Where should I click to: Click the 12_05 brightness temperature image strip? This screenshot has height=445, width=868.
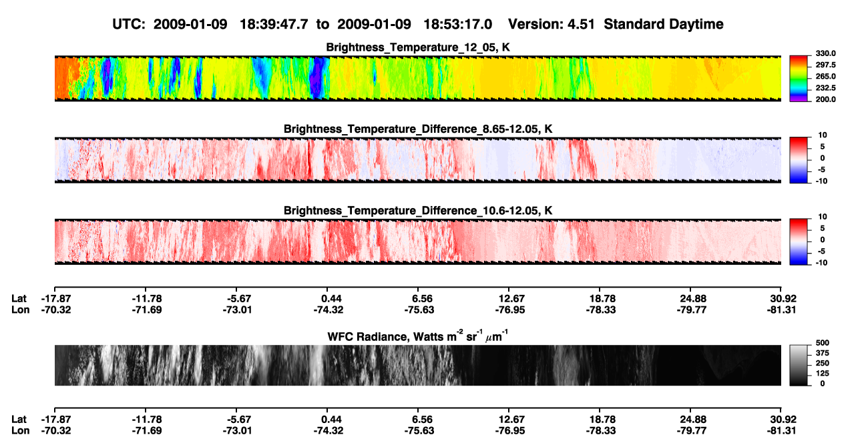(x=417, y=77)
